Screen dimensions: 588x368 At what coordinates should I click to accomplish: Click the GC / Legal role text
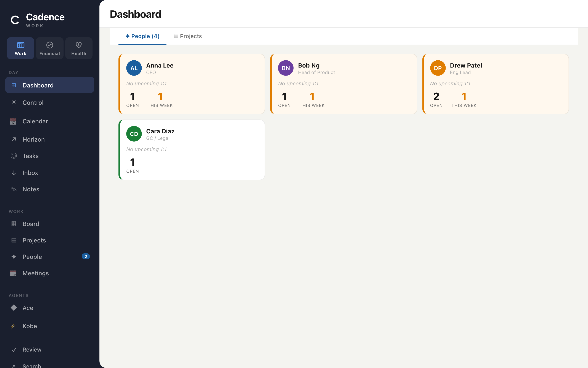[x=158, y=138]
